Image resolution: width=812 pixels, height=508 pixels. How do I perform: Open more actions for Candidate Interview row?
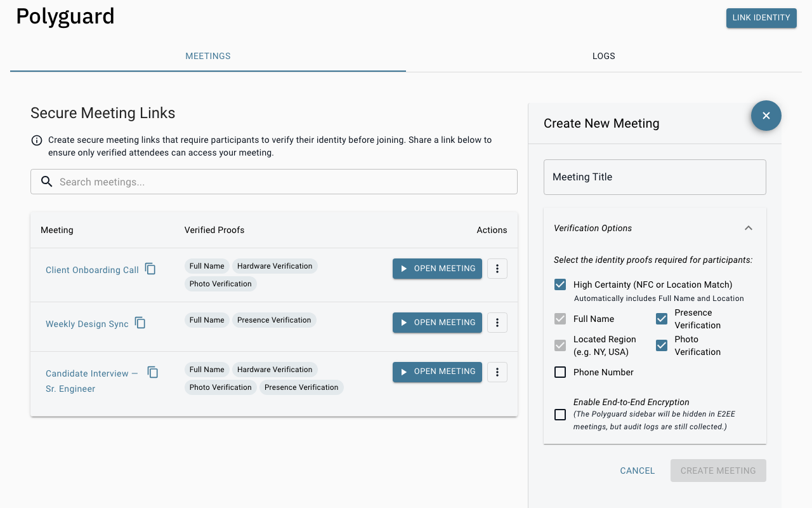(x=497, y=371)
